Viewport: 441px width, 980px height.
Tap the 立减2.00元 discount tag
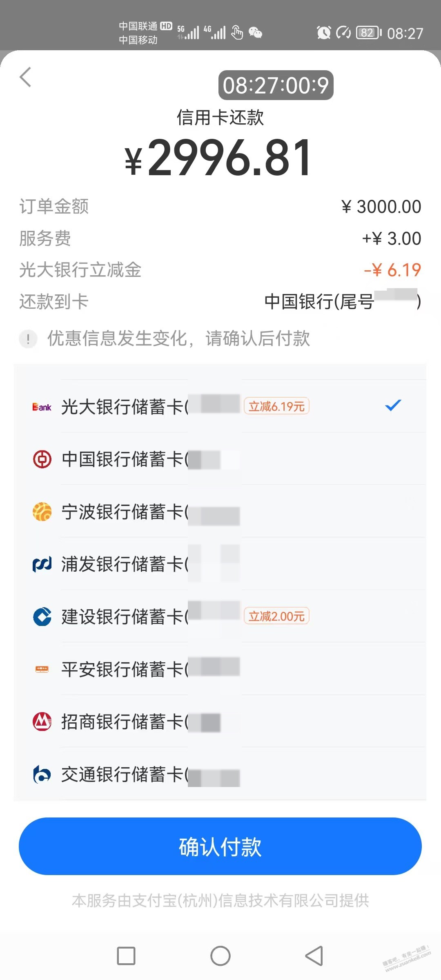point(276,616)
